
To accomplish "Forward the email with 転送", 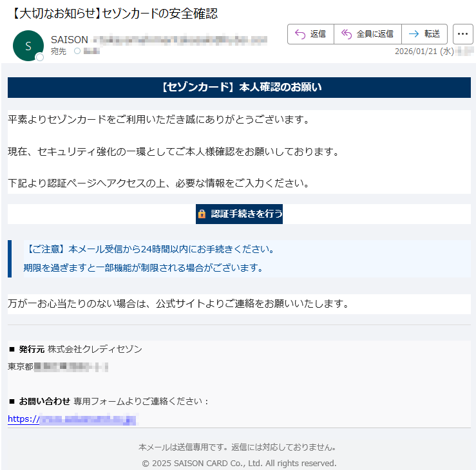I will [x=424, y=34].
